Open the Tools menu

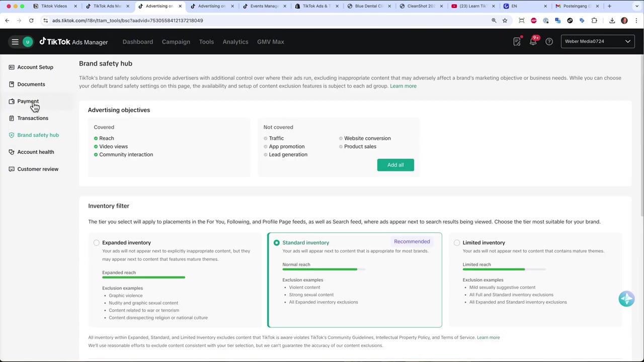pyautogui.click(x=206, y=42)
